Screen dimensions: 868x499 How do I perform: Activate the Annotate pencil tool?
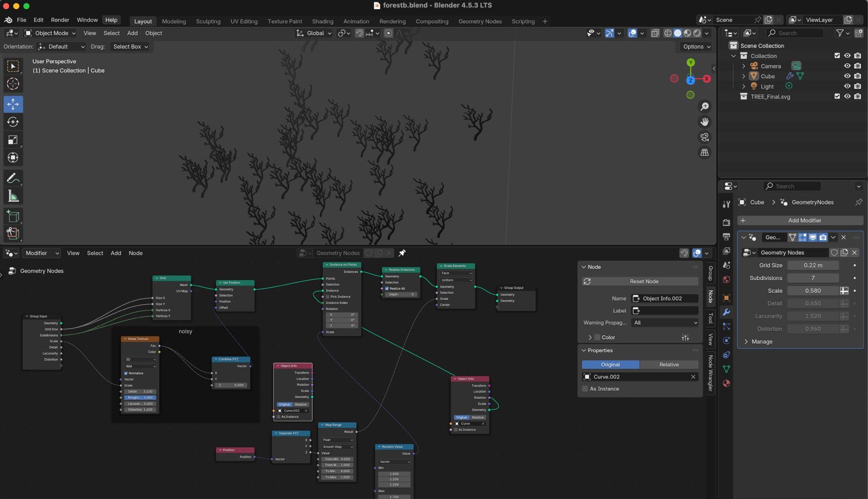pyautogui.click(x=13, y=178)
